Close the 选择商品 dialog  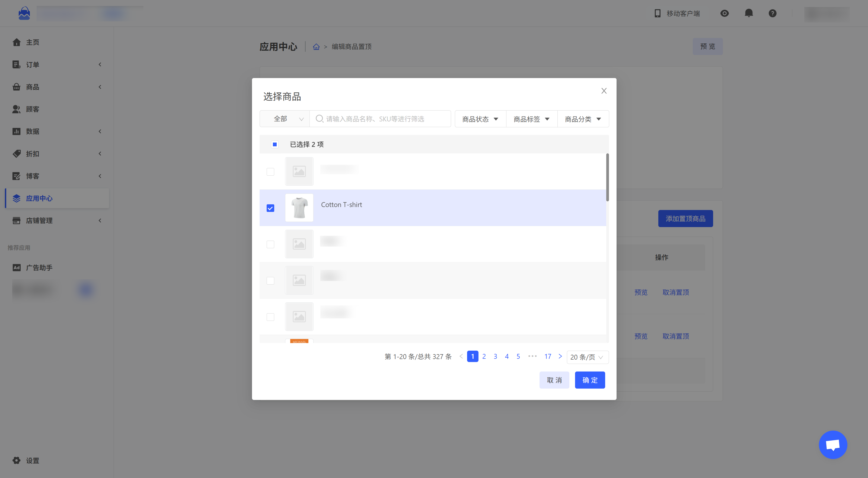604,91
